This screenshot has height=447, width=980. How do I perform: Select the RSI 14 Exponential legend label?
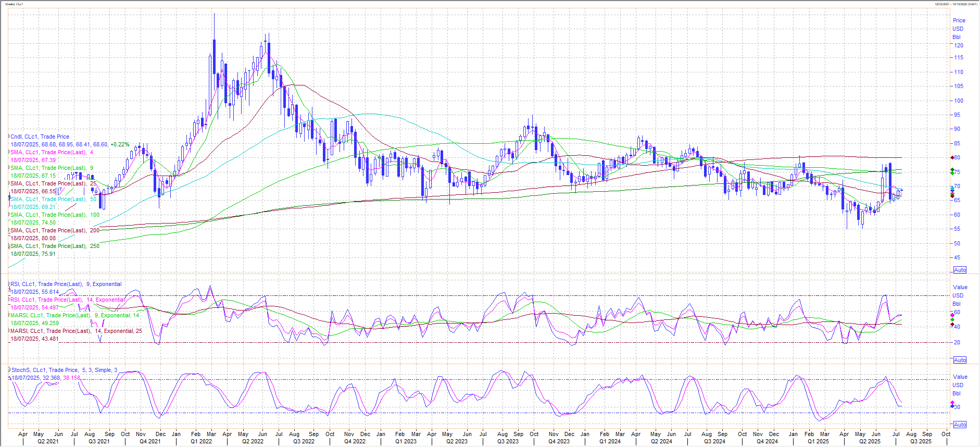(x=67, y=300)
